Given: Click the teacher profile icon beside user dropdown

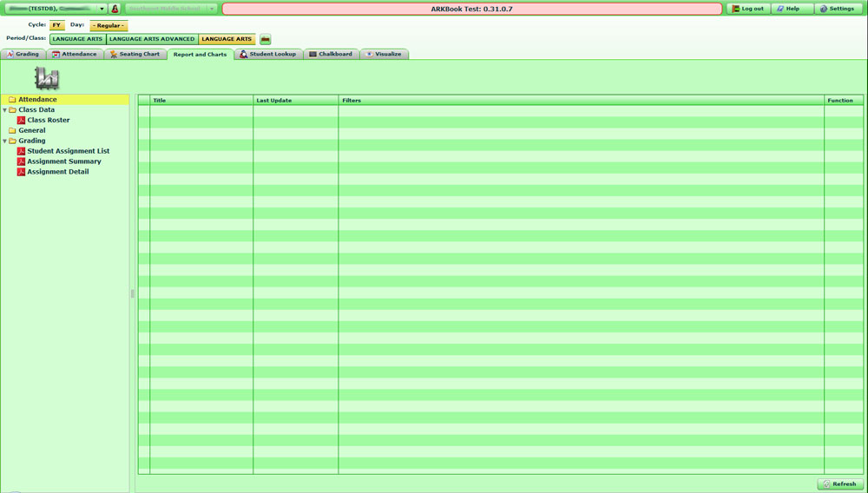Looking at the screenshot, I should pos(115,9).
